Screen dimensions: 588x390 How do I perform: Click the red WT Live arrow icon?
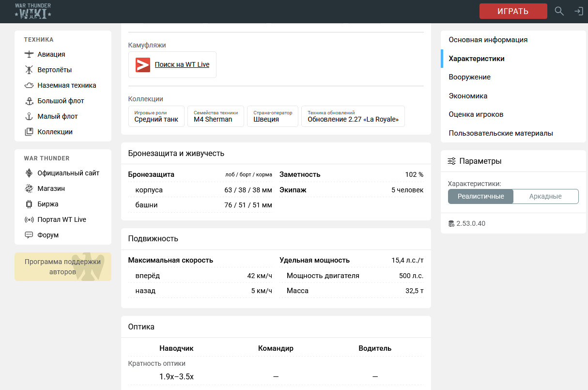click(143, 65)
